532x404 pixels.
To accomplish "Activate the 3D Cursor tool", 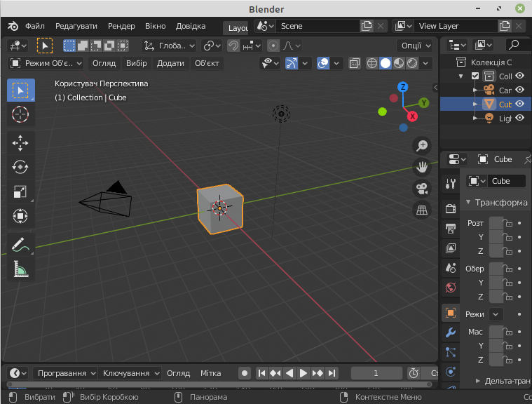I will [21, 114].
